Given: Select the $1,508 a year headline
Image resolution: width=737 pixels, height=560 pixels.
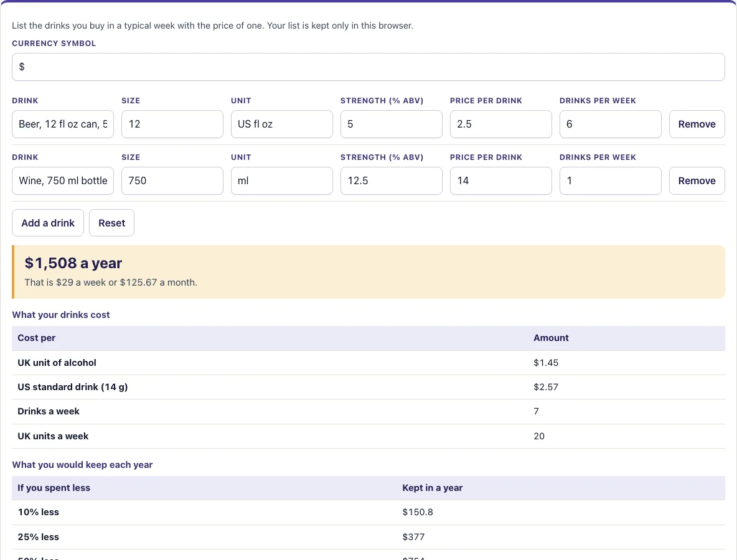Looking at the screenshot, I should (x=73, y=263).
